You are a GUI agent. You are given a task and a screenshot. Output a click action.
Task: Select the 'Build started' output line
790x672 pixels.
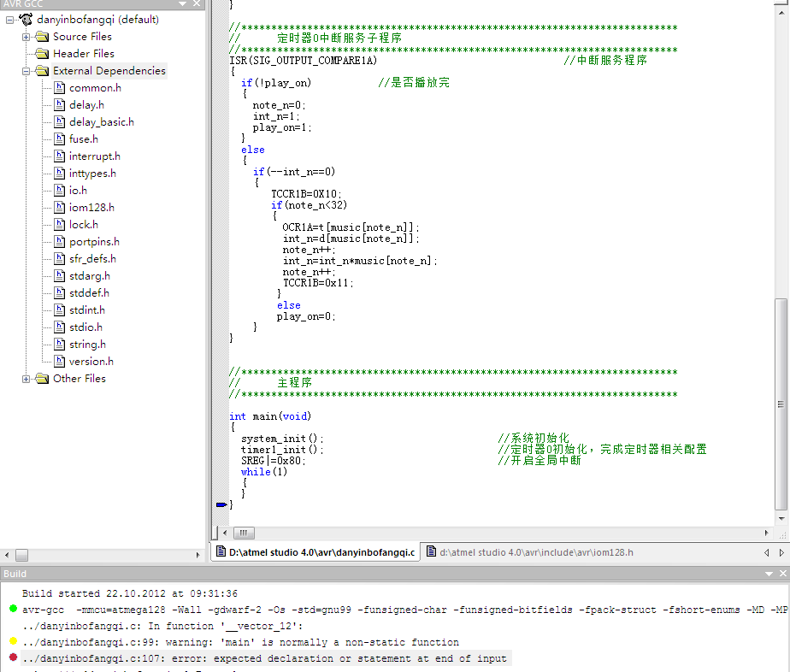coord(129,594)
